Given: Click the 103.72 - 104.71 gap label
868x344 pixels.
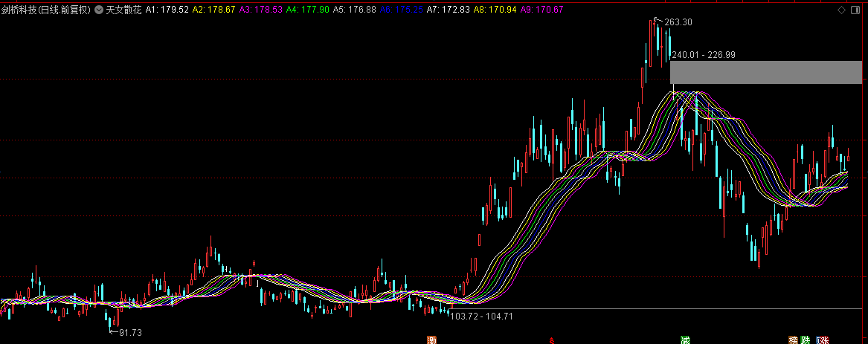Looking at the screenshot, I should [x=482, y=317].
